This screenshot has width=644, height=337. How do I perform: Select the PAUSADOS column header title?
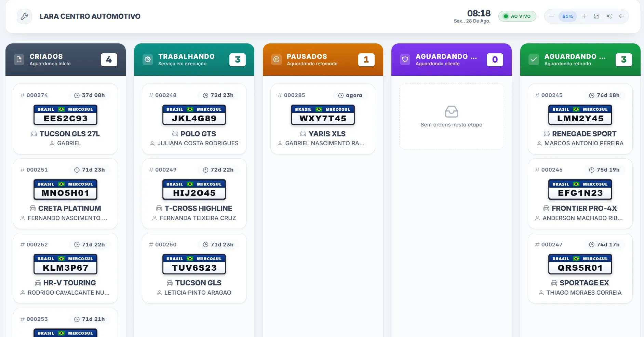[x=307, y=56]
